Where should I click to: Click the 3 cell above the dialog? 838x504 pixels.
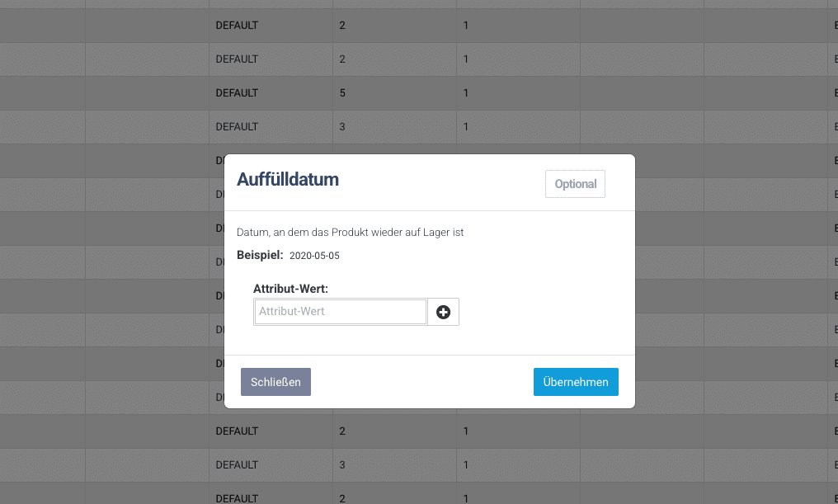tap(342, 127)
